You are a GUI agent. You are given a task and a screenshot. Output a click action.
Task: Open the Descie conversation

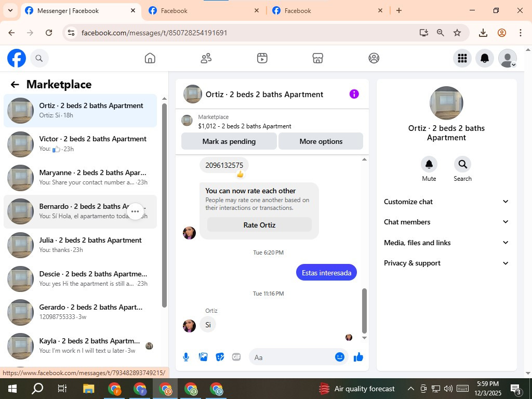[x=80, y=278]
